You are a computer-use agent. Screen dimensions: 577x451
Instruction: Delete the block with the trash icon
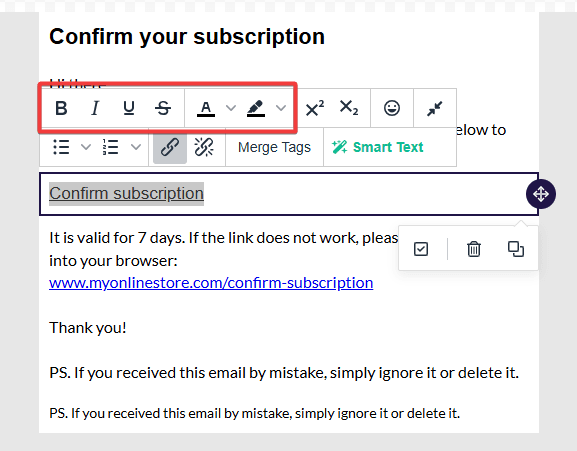(474, 249)
